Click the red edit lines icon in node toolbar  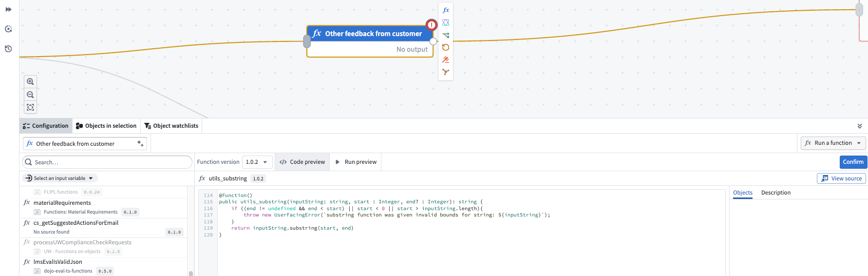point(446,59)
